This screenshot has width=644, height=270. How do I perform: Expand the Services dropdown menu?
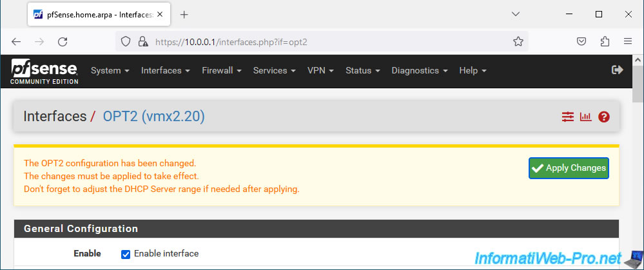point(275,71)
